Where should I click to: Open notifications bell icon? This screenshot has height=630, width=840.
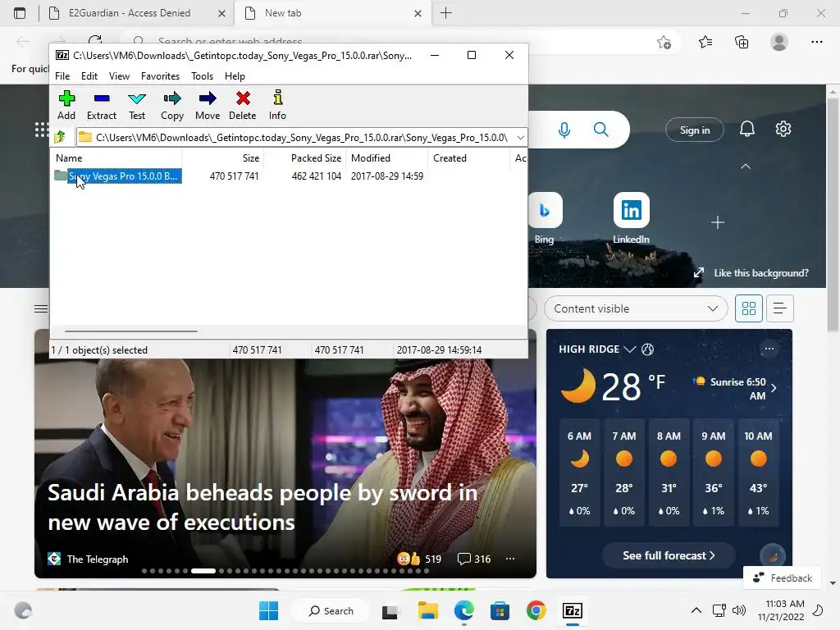[746, 129]
